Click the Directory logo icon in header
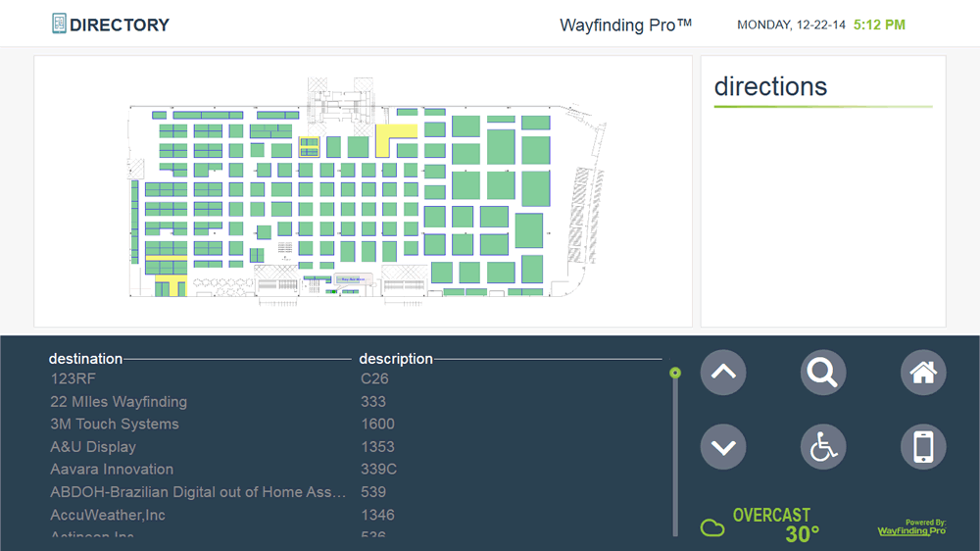The width and height of the screenshot is (980, 551). pos(60,25)
